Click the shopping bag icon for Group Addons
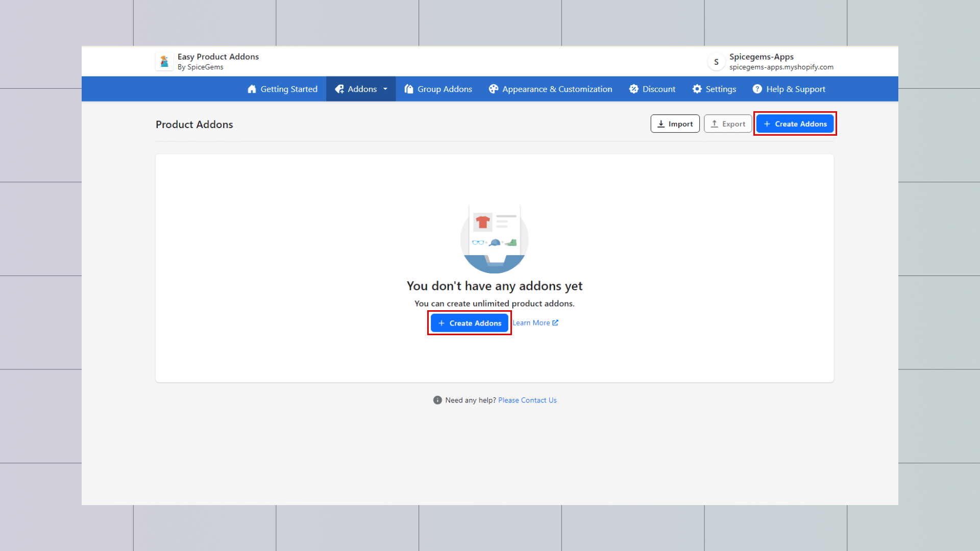This screenshot has width=980, height=551. [409, 89]
